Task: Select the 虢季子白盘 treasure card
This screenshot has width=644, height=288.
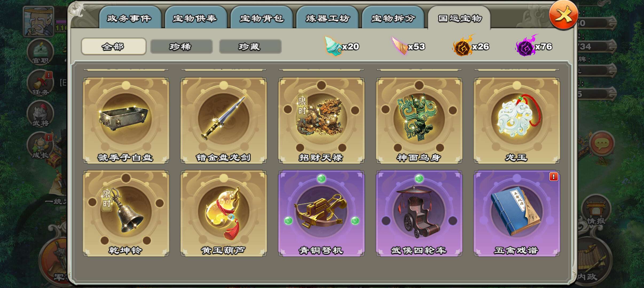Action: pos(126,121)
